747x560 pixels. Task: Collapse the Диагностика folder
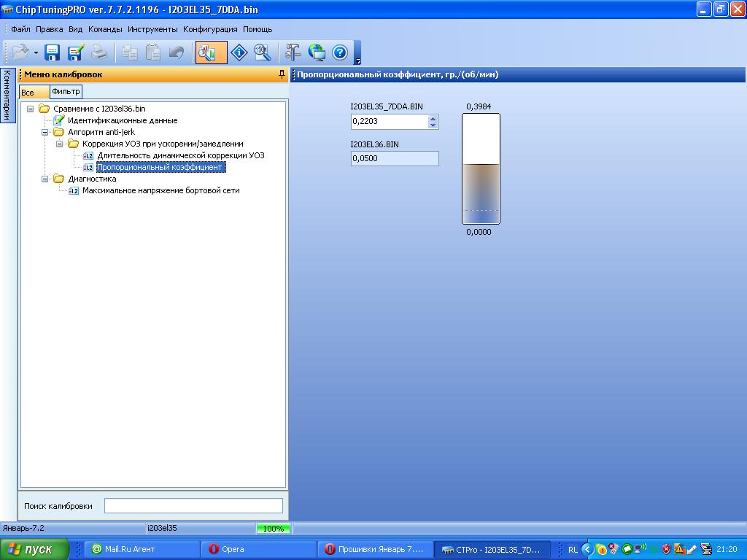44,179
